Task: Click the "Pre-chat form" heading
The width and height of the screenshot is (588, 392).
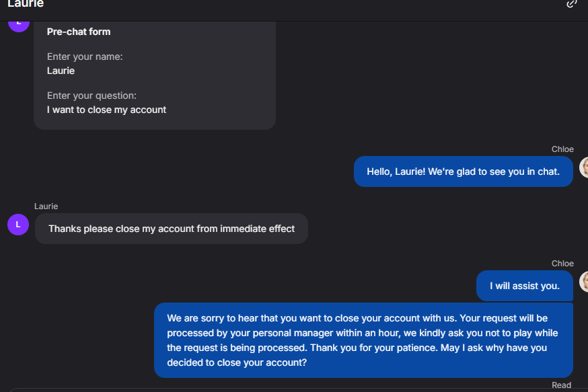Action: [x=79, y=32]
